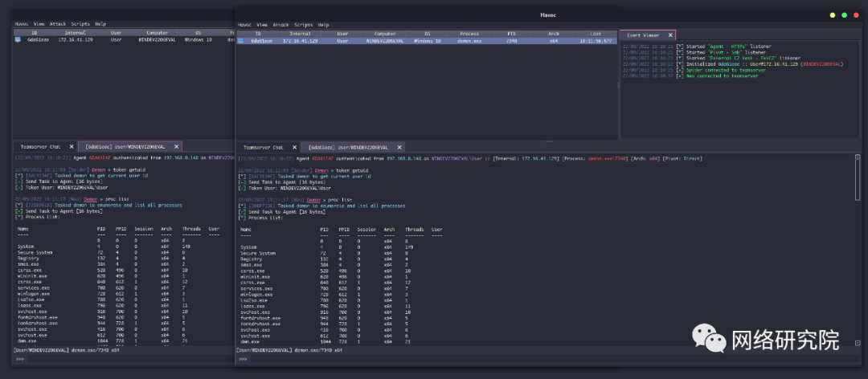Sort by ID column in front window
Screen dimensions: 868x379
pos(257,34)
